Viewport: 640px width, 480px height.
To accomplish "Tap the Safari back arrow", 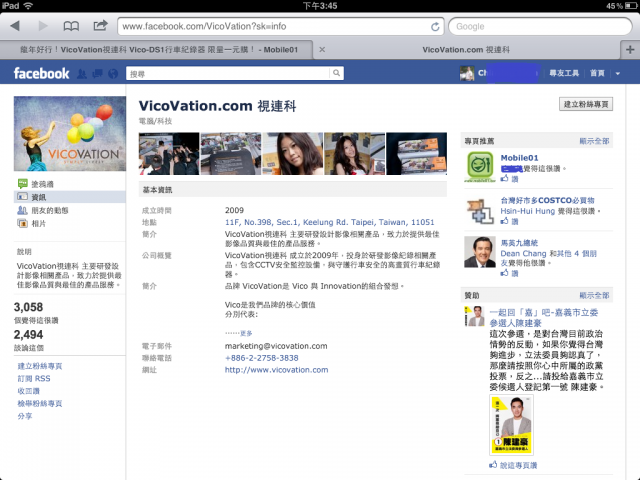I will point(15,26).
